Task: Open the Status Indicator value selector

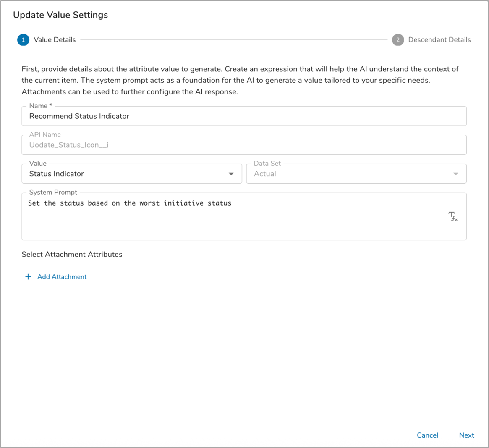Action: pos(126,174)
